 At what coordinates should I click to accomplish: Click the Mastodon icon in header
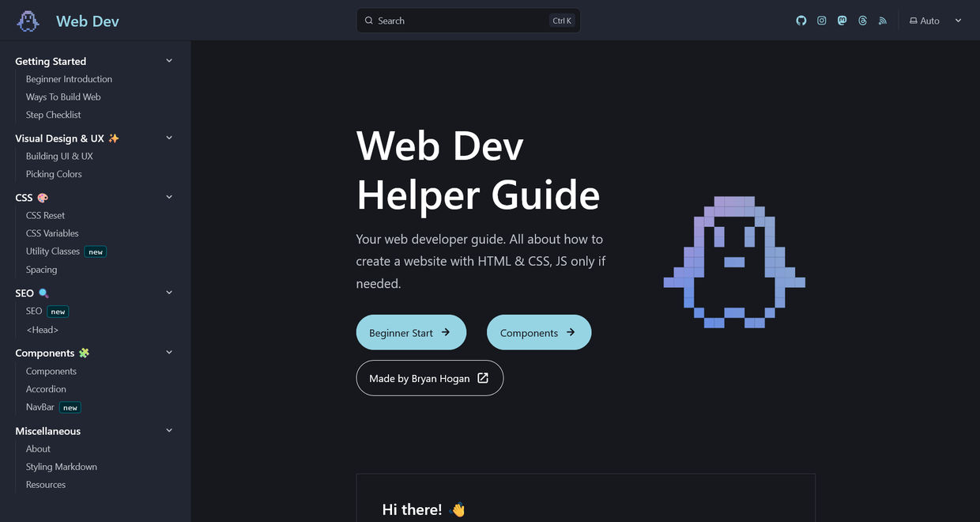(x=842, y=21)
